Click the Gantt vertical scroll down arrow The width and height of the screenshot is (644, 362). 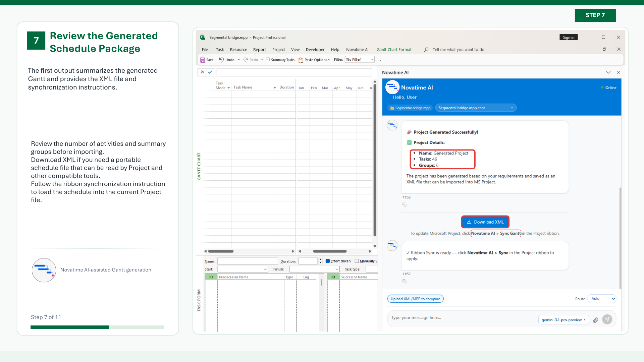(x=375, y=246)
